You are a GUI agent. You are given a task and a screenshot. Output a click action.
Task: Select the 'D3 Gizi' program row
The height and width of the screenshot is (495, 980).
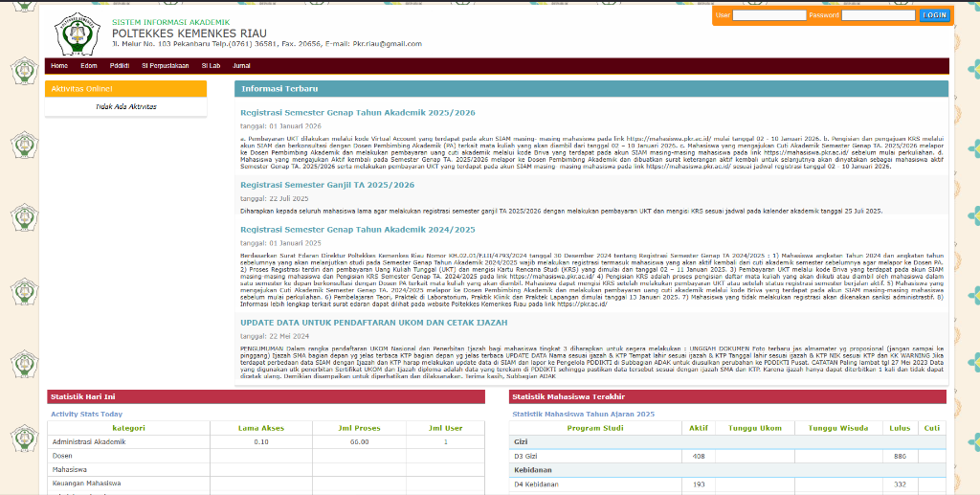pos(727,457)
